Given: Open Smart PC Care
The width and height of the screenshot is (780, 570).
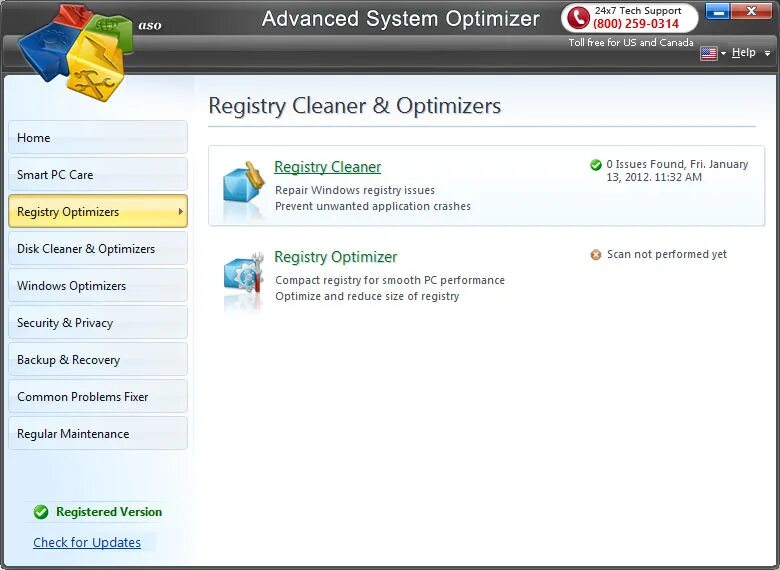Looking at the screenshot, I should [98, 175].
